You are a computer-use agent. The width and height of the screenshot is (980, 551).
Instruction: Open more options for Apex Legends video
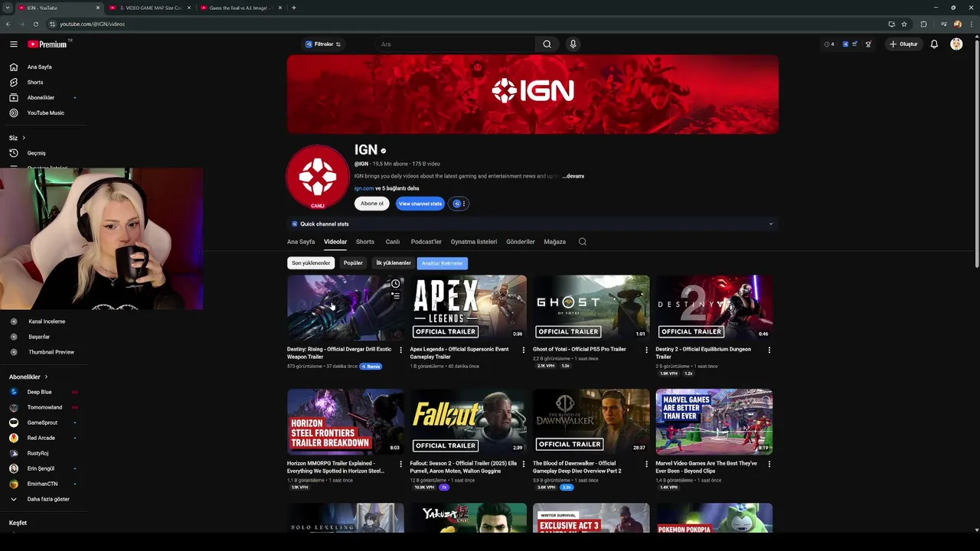coord(524,350)
